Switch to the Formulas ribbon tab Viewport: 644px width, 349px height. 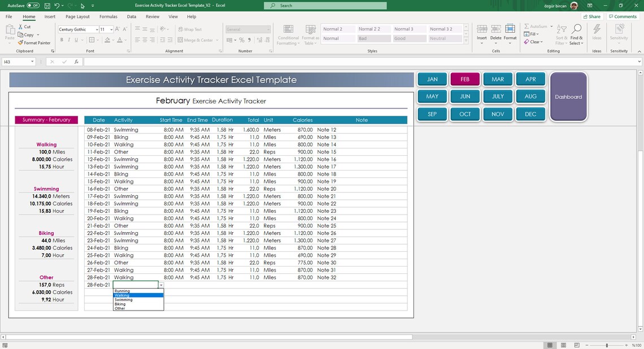pyautogui.click(x=108, y=16)
